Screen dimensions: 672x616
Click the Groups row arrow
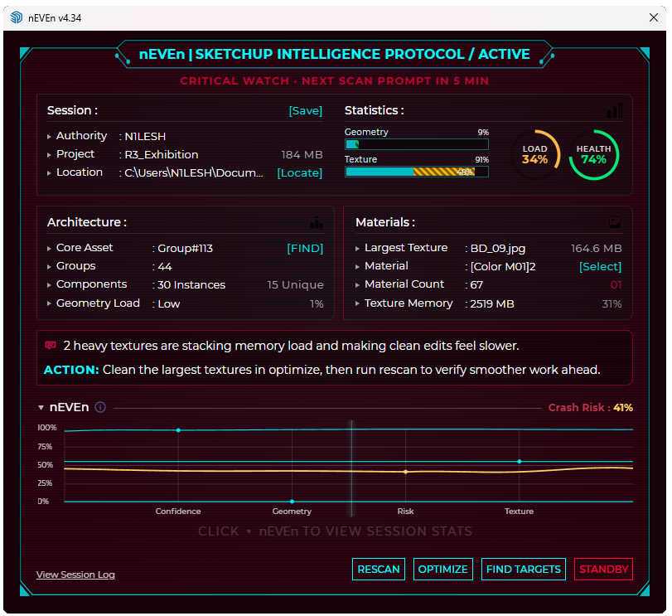tap(49, 267)
